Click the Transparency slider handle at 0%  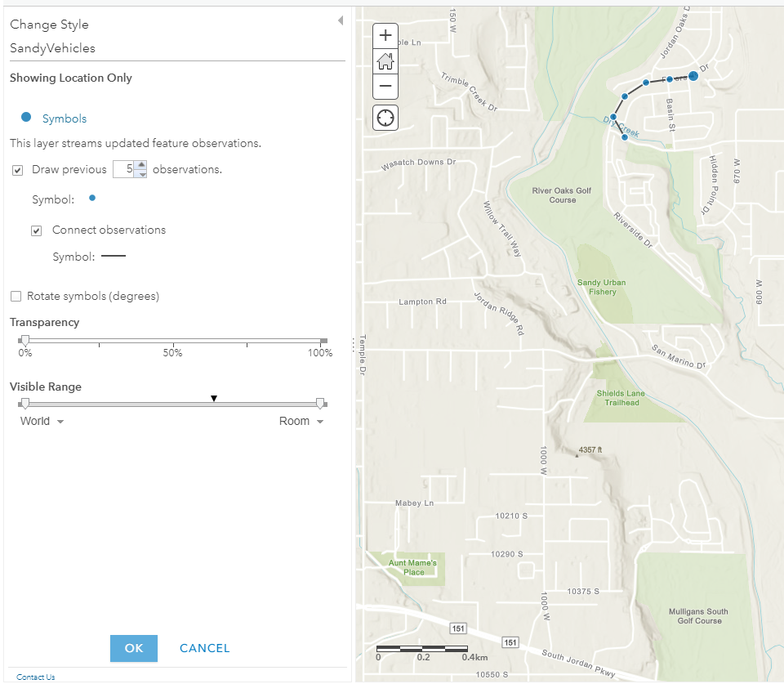tap(25, 341)
